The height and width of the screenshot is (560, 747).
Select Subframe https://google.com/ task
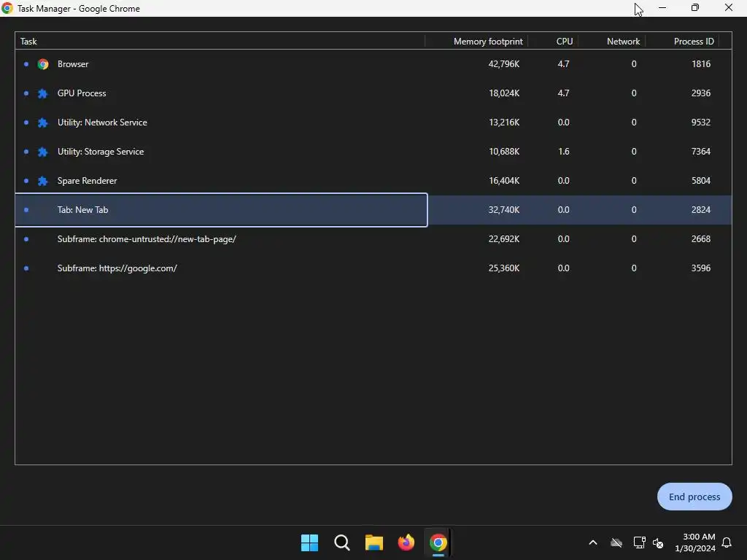tap(117, 268)
